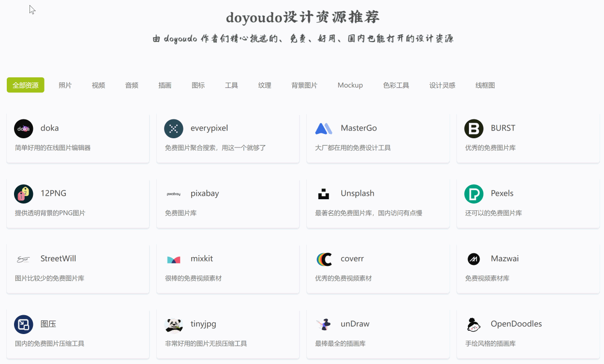Viewport: 604px width, 364px height.
Task: Click the pixabay logo icon
Action: point(174,194)
